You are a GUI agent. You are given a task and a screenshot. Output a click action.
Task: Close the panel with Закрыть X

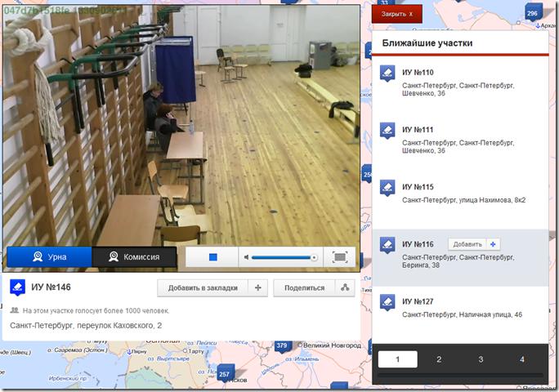point(397,14)
